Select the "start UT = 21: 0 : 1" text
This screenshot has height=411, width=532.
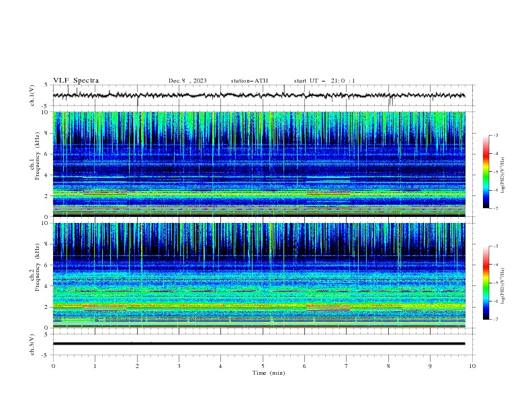tap(324, 81)
